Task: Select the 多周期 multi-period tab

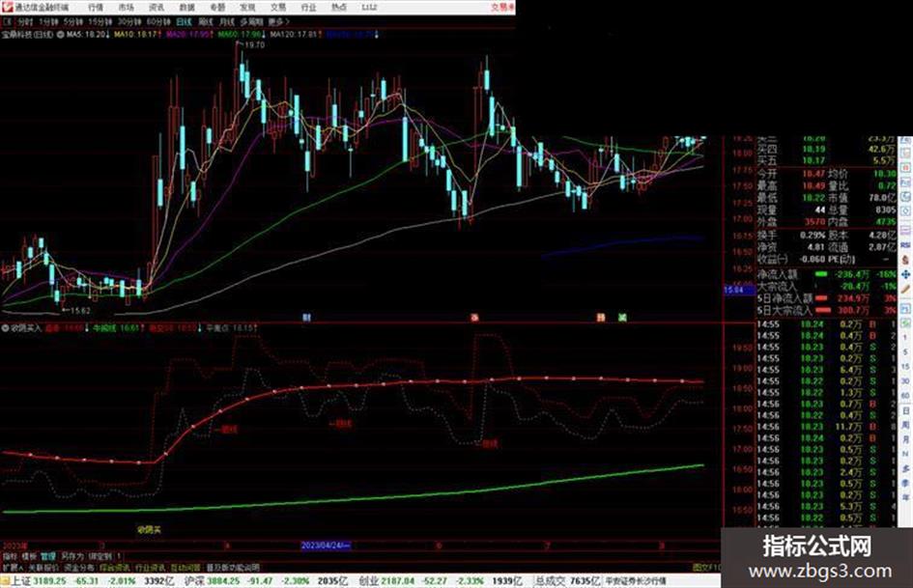Action: [251, 21]
